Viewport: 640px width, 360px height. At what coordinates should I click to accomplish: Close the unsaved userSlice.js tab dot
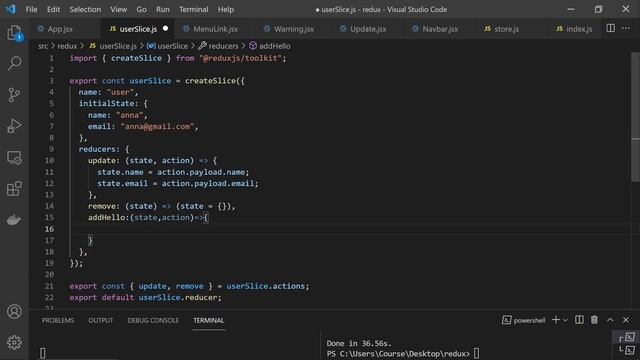pyautogui.click(x=165, y=29)
